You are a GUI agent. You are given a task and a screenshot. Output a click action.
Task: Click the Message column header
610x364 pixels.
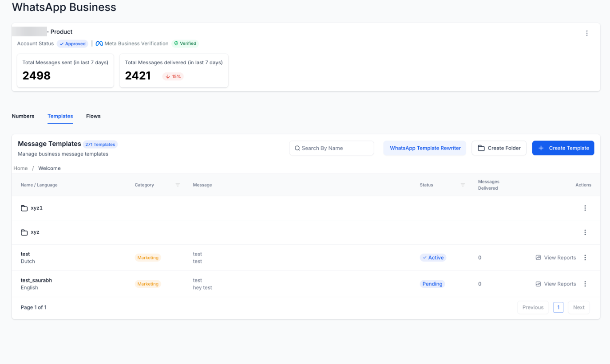[202, 185]
